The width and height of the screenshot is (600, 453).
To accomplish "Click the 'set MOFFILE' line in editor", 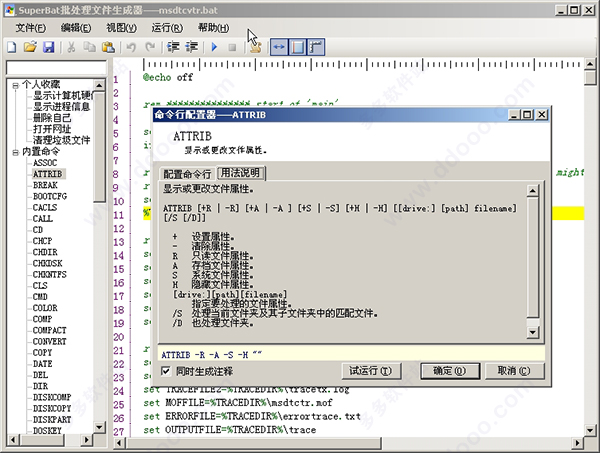I will 238,403.
